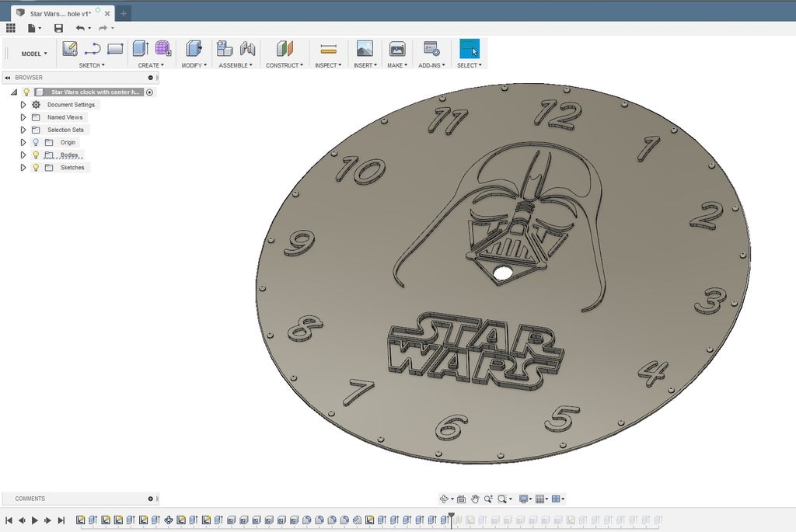Select the sketch Rectangle tool
This screenshot has width=796, height=532.
click(115, 49)
